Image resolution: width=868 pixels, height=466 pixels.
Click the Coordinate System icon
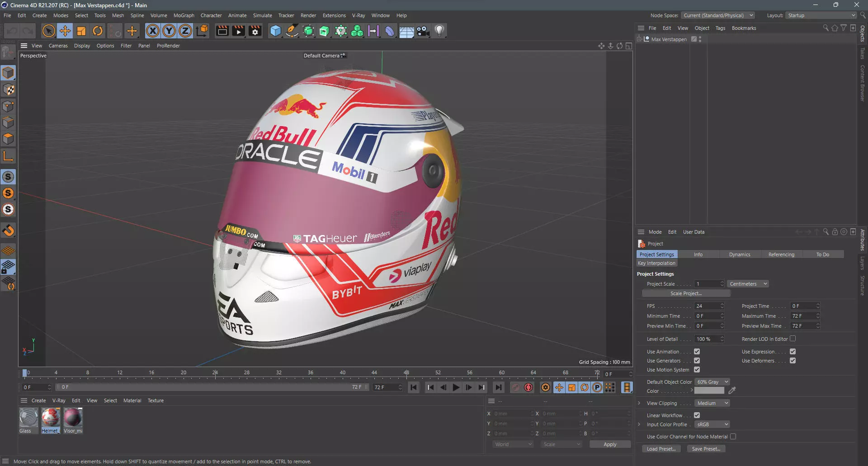coord(202,31)
